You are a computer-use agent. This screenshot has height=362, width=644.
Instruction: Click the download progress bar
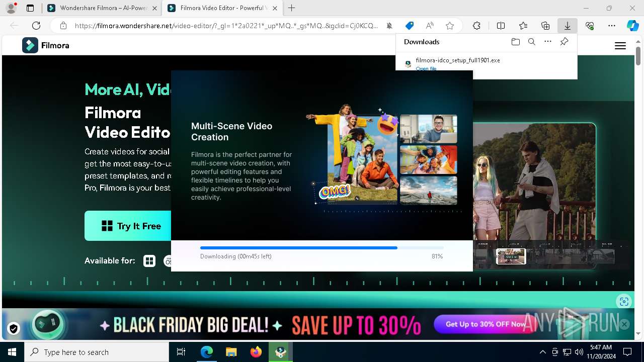[x=322, y=248]
